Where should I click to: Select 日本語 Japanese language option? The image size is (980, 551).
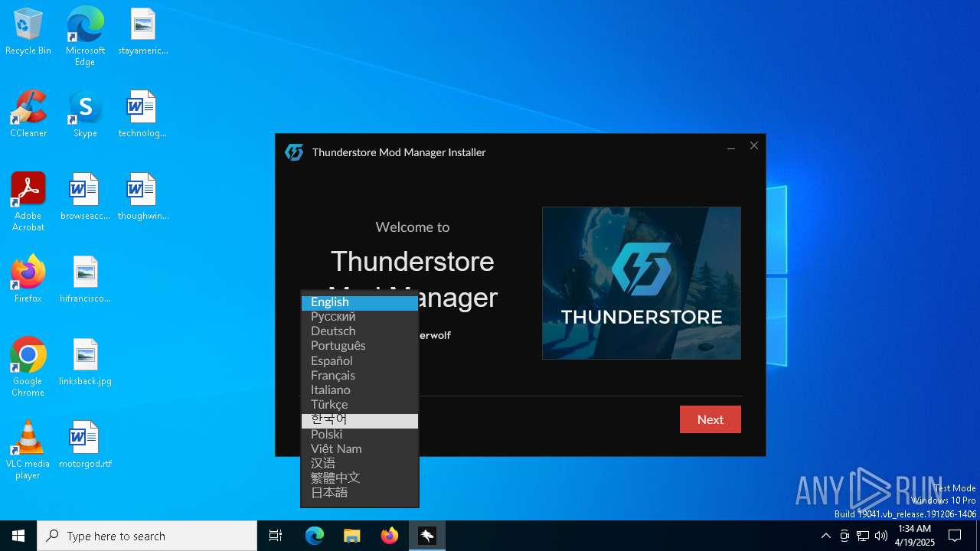(x=360, y=492)
